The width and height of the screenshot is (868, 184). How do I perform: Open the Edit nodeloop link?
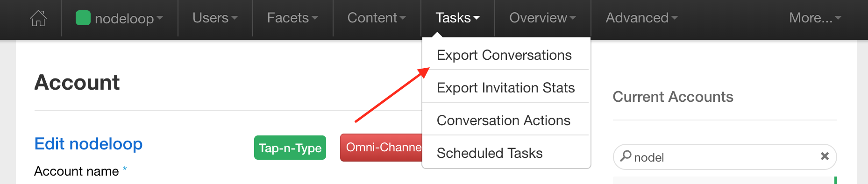tap(88, 144)
